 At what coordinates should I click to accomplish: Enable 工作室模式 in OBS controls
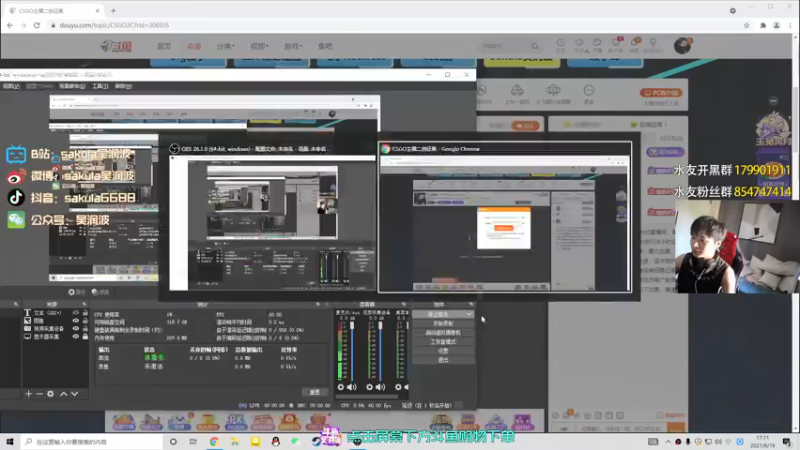point(443,342)
